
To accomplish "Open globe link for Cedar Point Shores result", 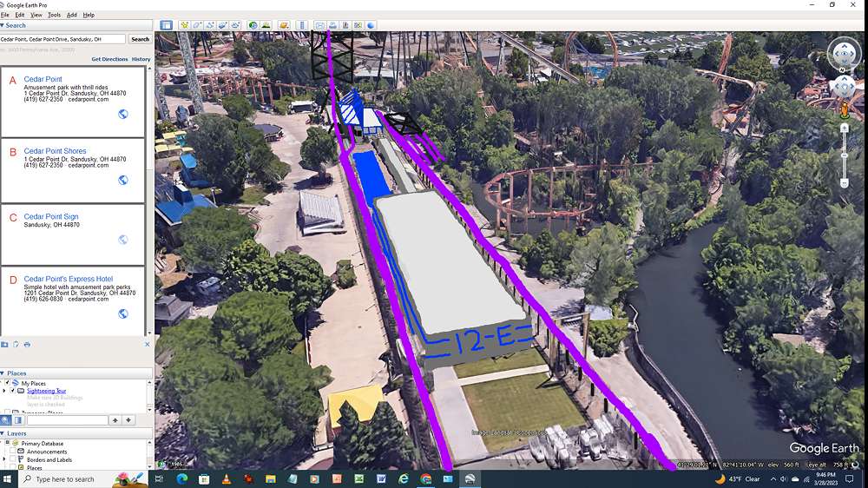I will point(123,180).
